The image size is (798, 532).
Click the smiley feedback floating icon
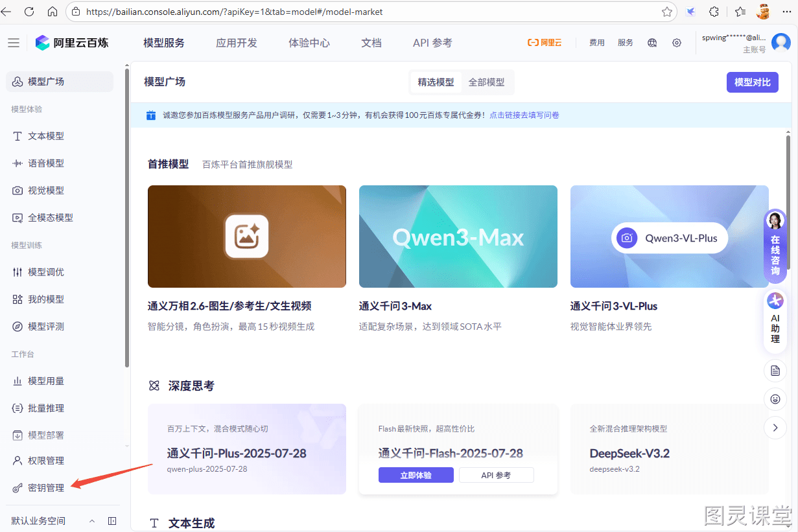click(775, 399)
